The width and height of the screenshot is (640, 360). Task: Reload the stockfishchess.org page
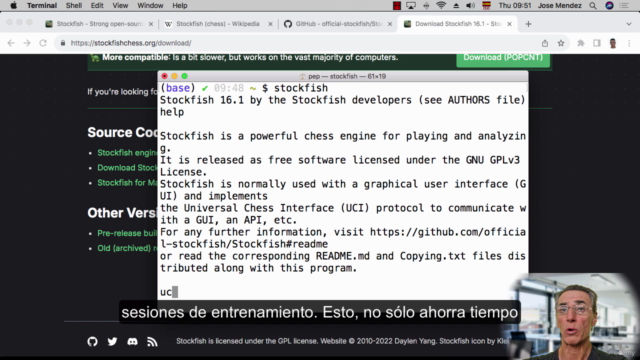(x=43, y=43)
